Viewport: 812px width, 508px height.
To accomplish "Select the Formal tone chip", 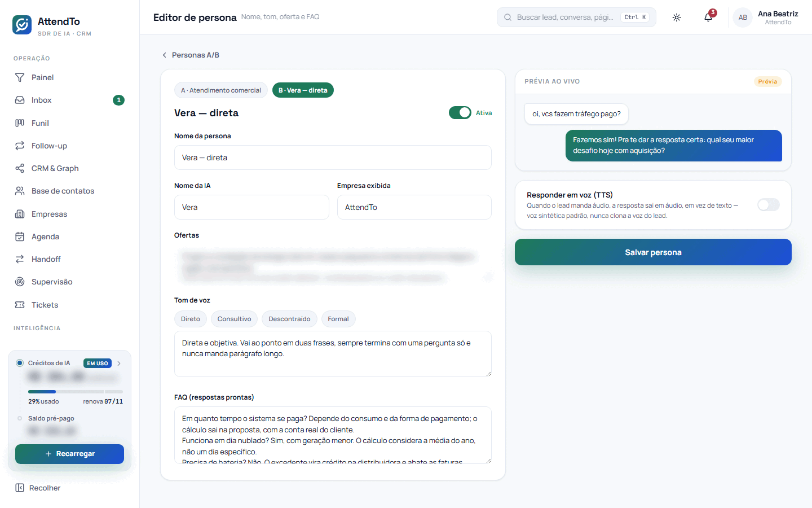I will 338,319.
